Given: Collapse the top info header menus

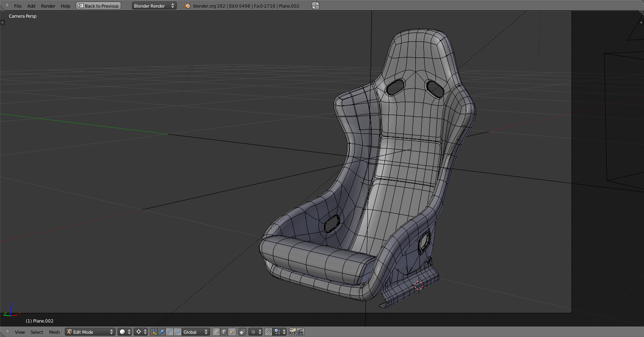Looking at the screenshot, I should 7,5.
